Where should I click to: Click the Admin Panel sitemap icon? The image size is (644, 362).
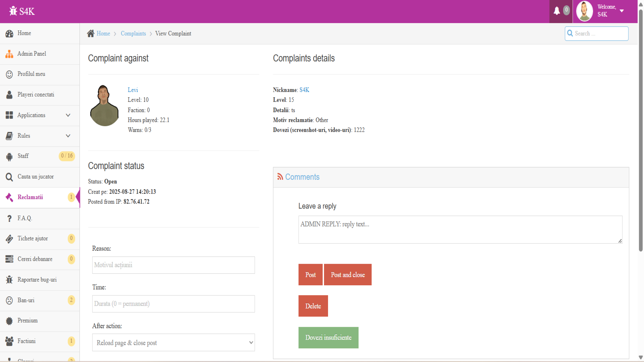pos(9,54)
